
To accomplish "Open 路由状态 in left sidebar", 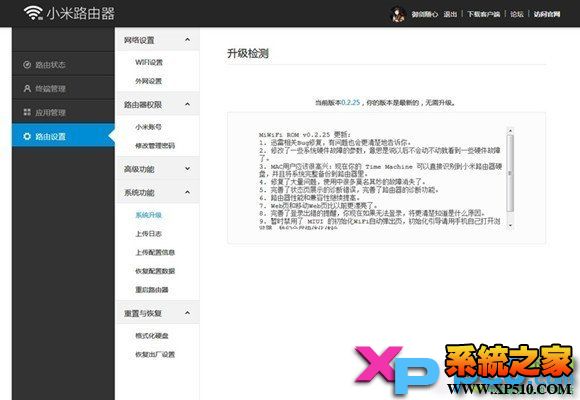I will [63, 64].
